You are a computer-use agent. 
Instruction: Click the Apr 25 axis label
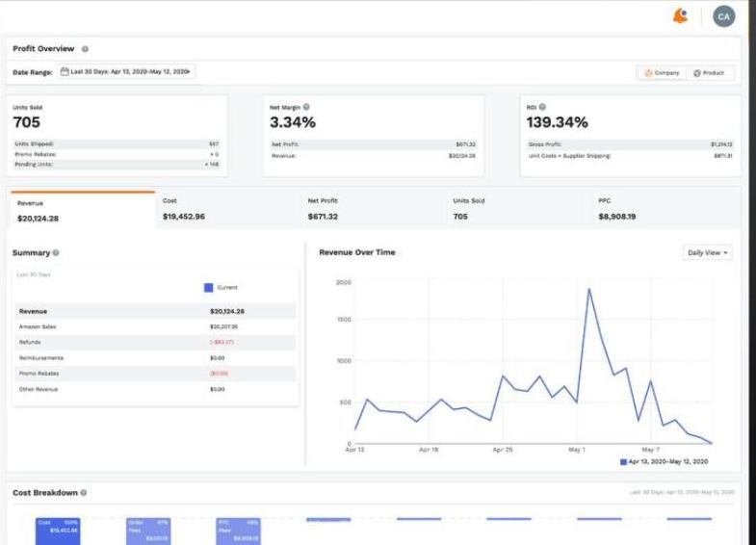(x=503, y=450)
